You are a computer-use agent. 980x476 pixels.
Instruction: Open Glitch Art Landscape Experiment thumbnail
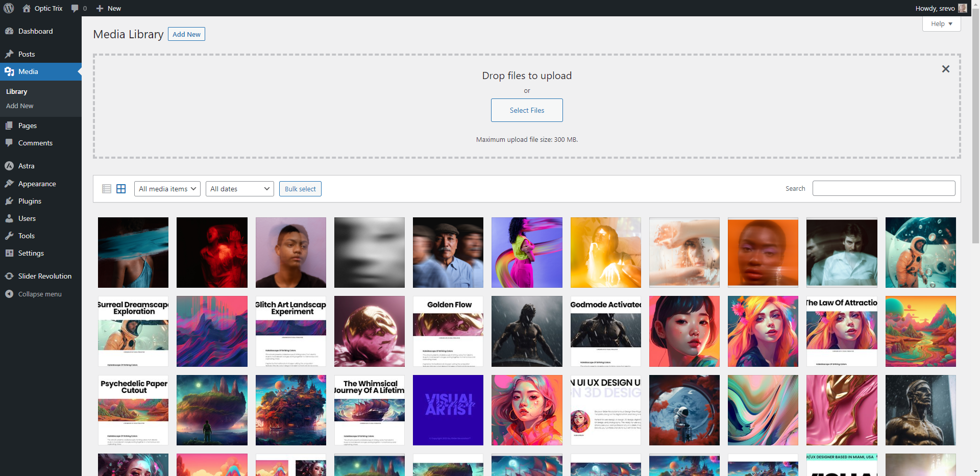point(291,331)
